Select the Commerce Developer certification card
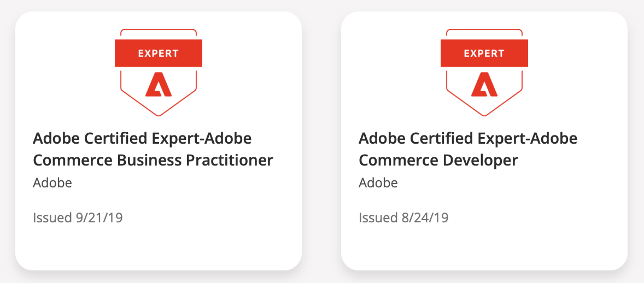This screenshot has height=283, width=644. tap(484, 141)
